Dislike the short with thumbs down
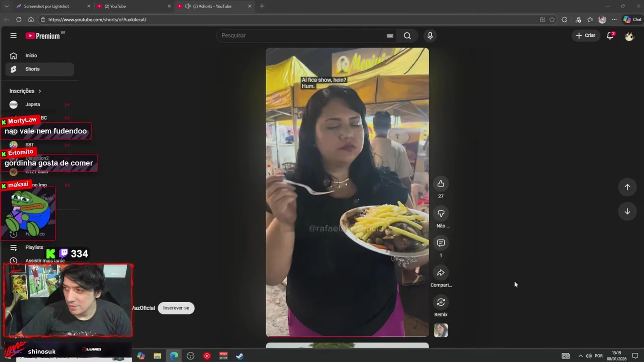This screenshot has width=644, height=362. (441, 213)
